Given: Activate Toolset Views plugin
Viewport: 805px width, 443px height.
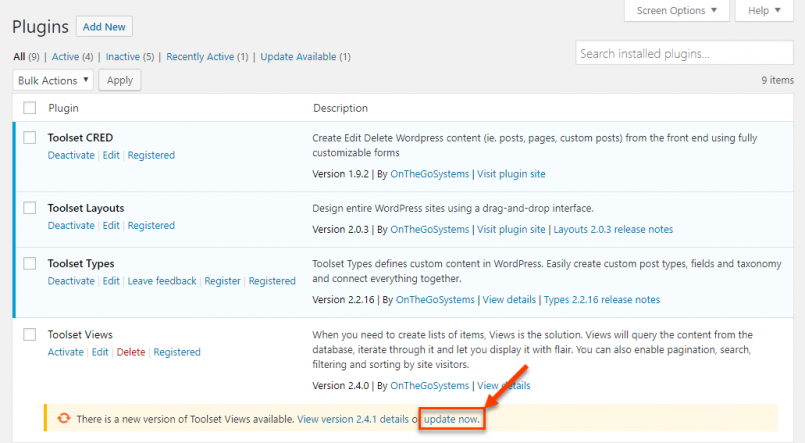Looking at the screenshot, I should 65,352.
